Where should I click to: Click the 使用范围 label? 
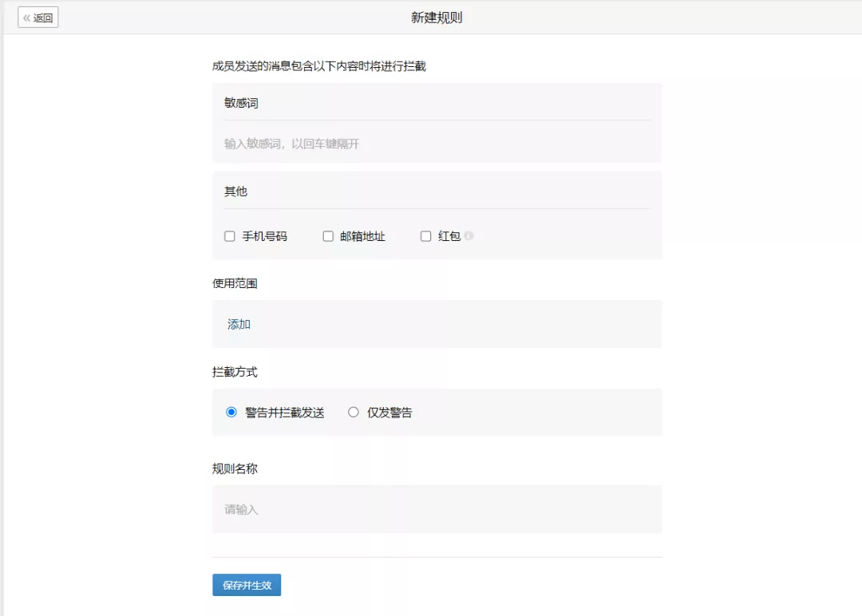(235, 283)
